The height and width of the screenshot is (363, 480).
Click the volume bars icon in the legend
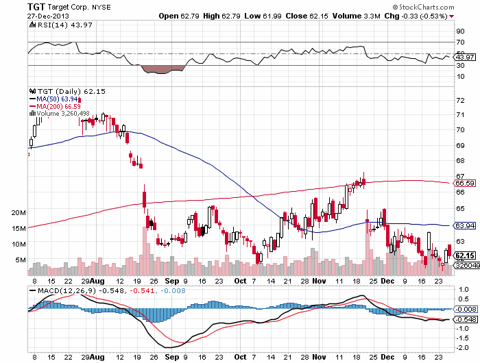point(33,114)
